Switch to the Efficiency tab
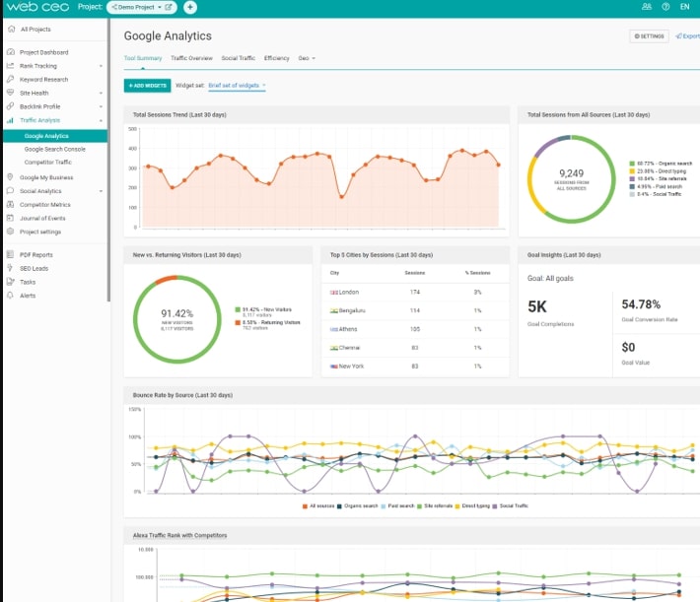The image size is (700, 602). click(x=276, y=58)
